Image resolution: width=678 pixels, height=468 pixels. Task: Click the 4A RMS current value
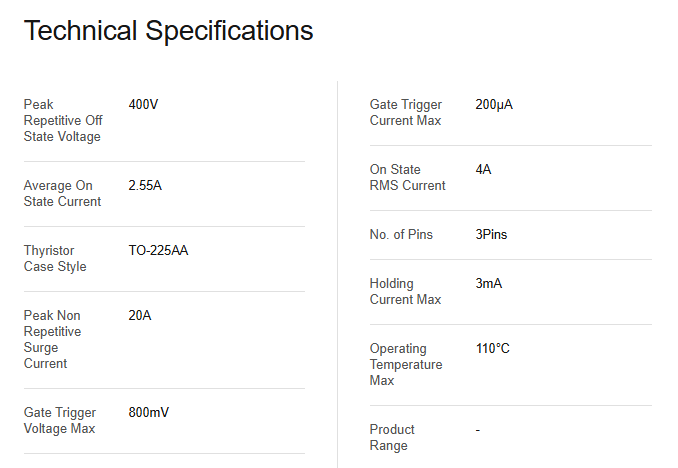pyautogui.click(x=483, y=169)
